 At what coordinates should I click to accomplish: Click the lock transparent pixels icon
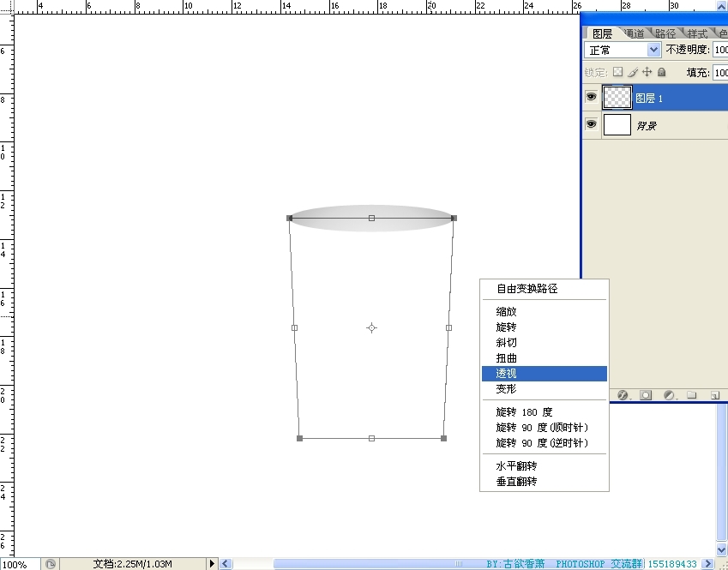pyautogui.click(x=618, y=73)
